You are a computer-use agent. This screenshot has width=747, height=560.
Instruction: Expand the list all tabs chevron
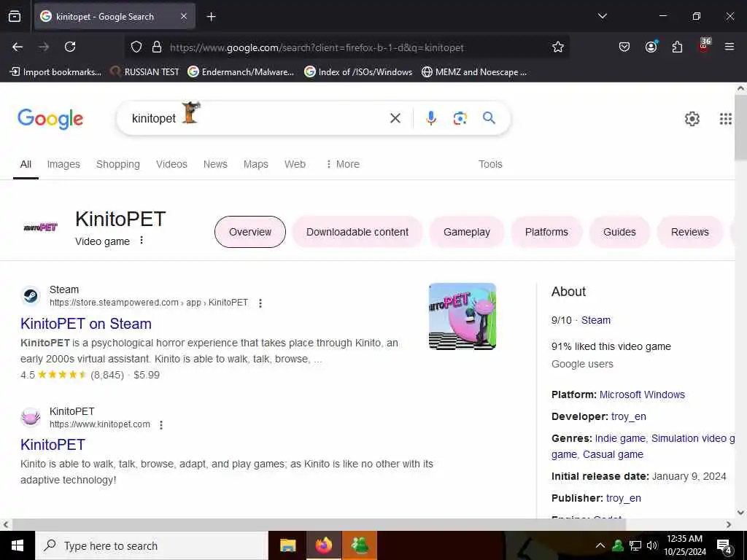coord(602,16)
